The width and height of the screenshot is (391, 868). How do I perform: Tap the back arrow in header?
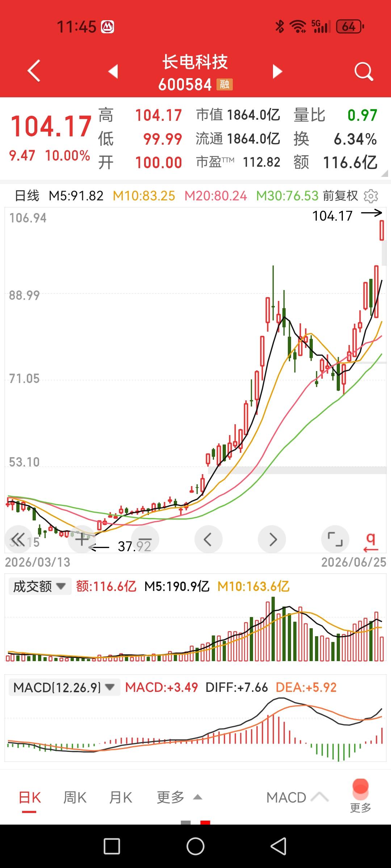pos(34,71)
